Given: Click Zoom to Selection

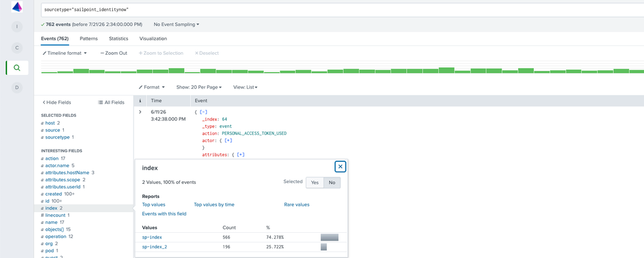Looking at the screenshot, I should coord(161,54).
